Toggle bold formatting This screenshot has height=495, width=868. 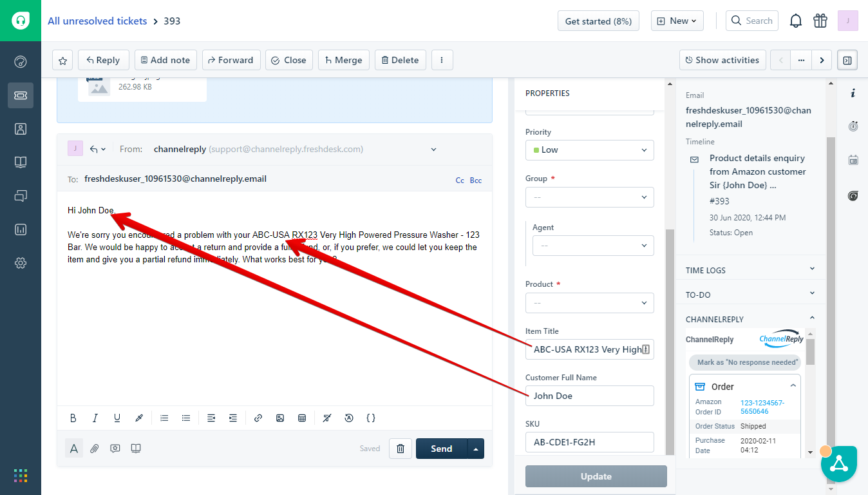tap(73, 418)
